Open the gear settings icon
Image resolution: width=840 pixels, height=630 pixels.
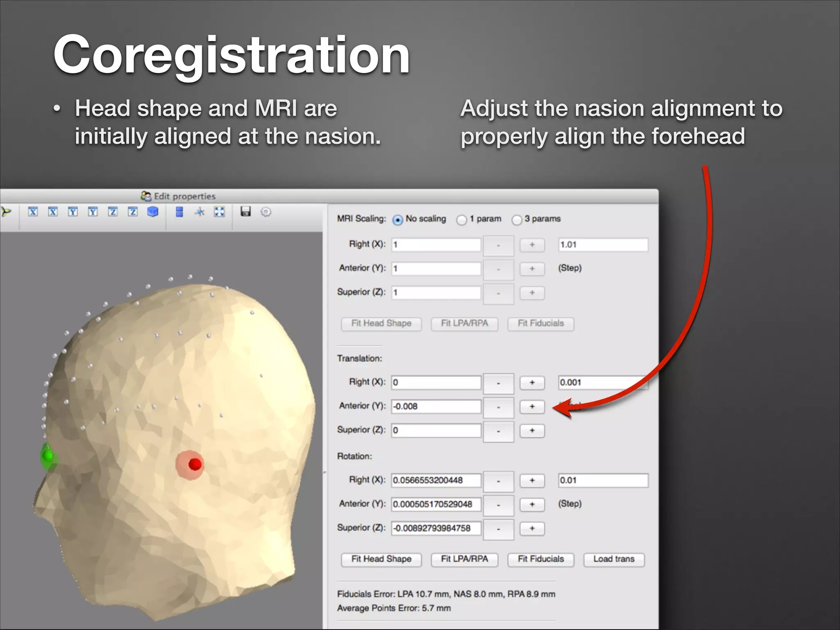point(266,212)
